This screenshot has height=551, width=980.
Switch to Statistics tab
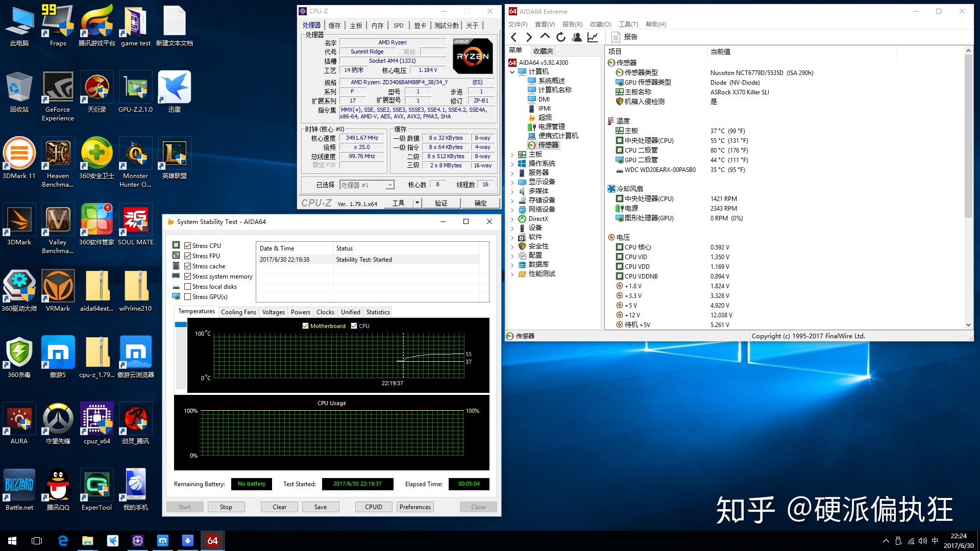pos(378,312)
